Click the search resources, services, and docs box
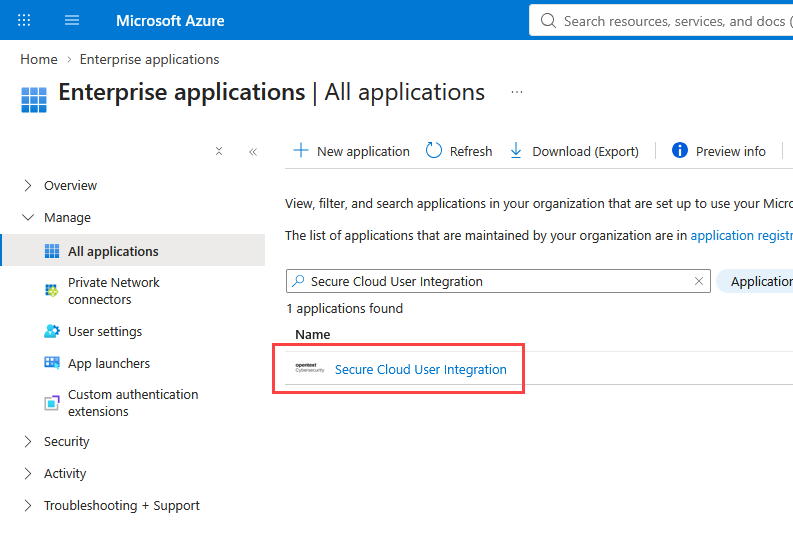The width and height of the screenshot is (793, 551). point(660,21)
